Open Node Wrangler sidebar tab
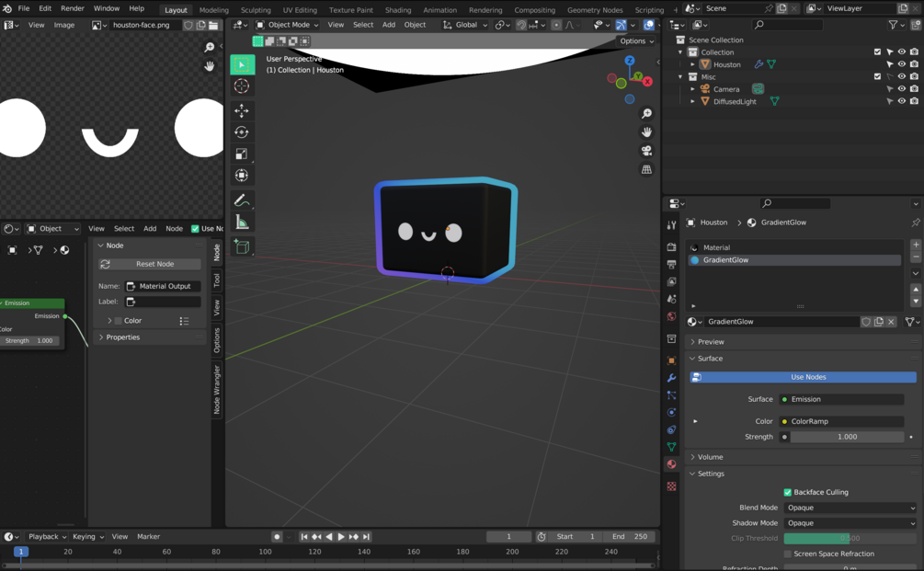The width and height of the screenshot is (924, 571). [217, 389]
